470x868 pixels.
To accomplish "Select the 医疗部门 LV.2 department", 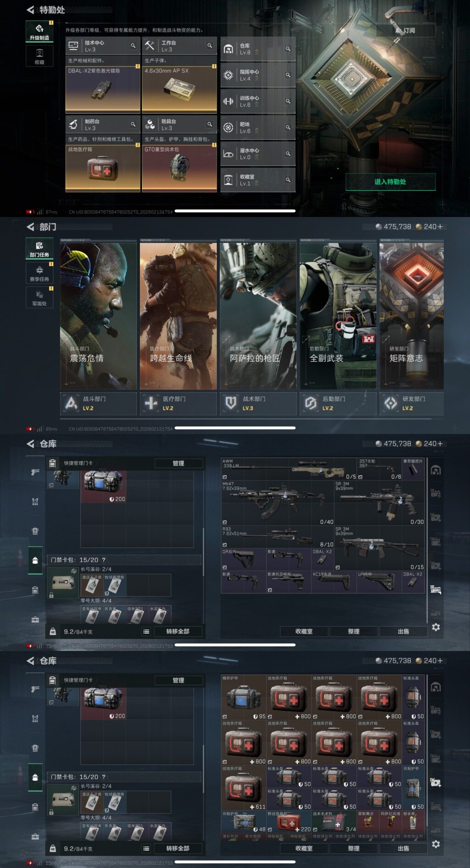I will coord(178,403).
